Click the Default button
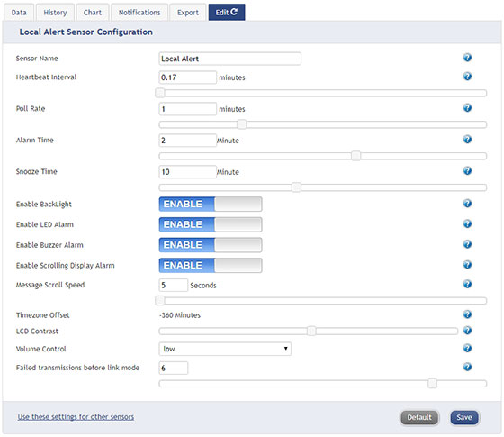504x437 pixels. coord(419,418)
